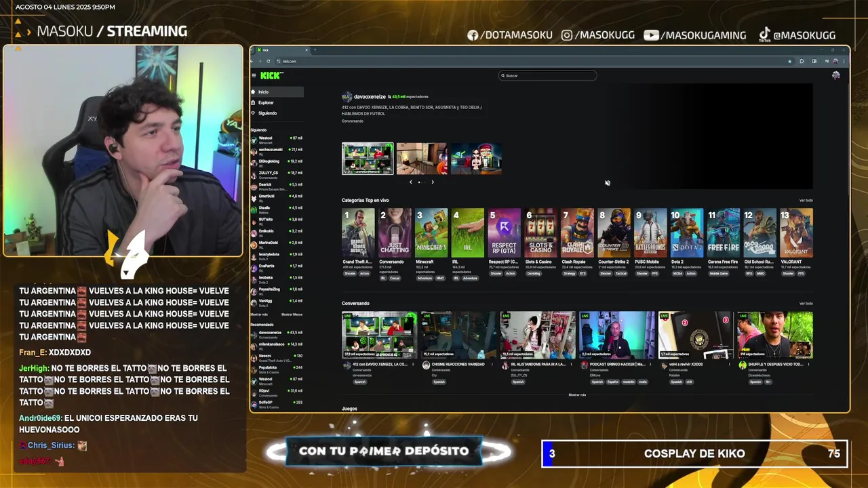Viewport: 868px width, 488px height.
Task: Go forward in browser history
Action: click(261, 61)
